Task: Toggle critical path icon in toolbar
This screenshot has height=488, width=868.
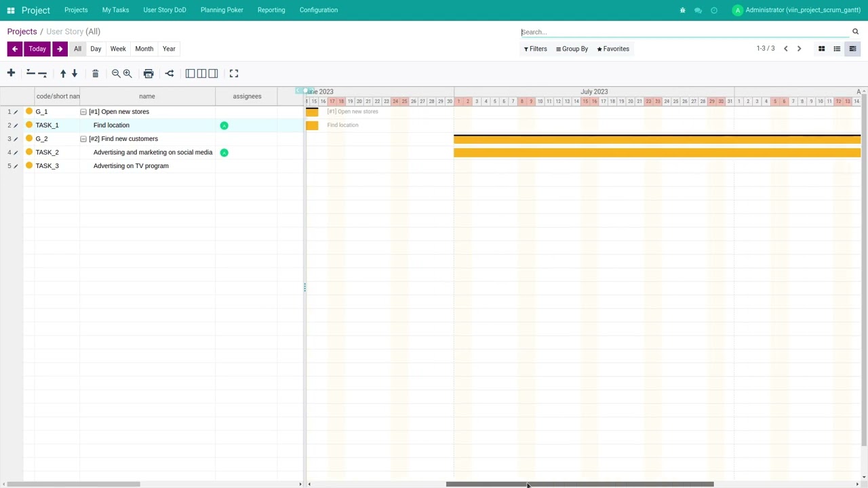Action: pos(170,73)
